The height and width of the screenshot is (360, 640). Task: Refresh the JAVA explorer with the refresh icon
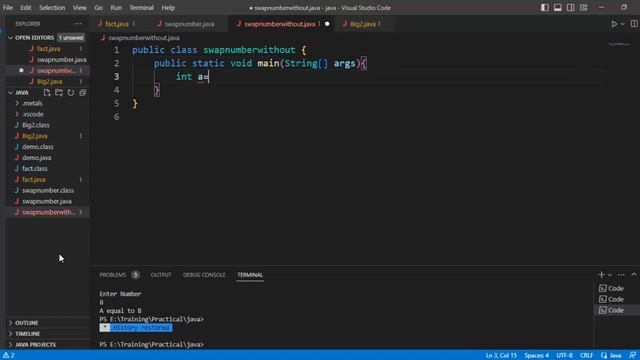point(71,93)
